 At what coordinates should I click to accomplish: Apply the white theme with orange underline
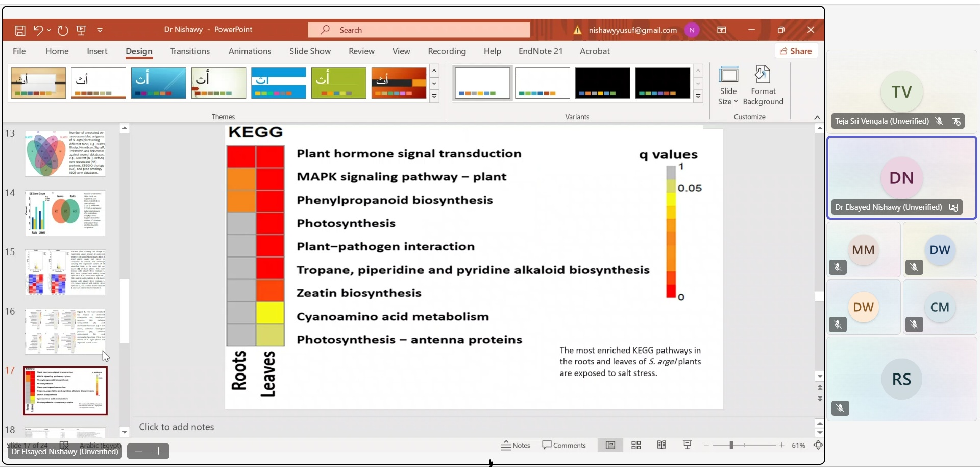click(99, 83)
